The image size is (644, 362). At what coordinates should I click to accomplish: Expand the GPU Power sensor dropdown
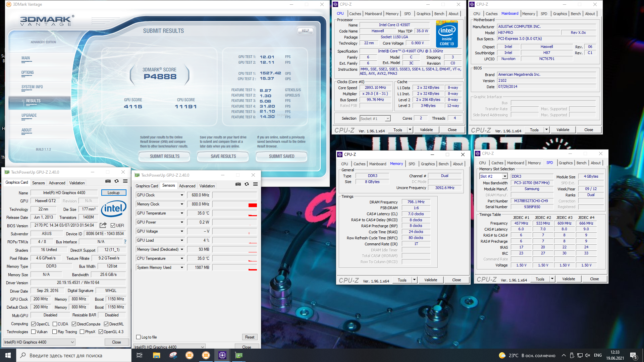tap(182, 222)
